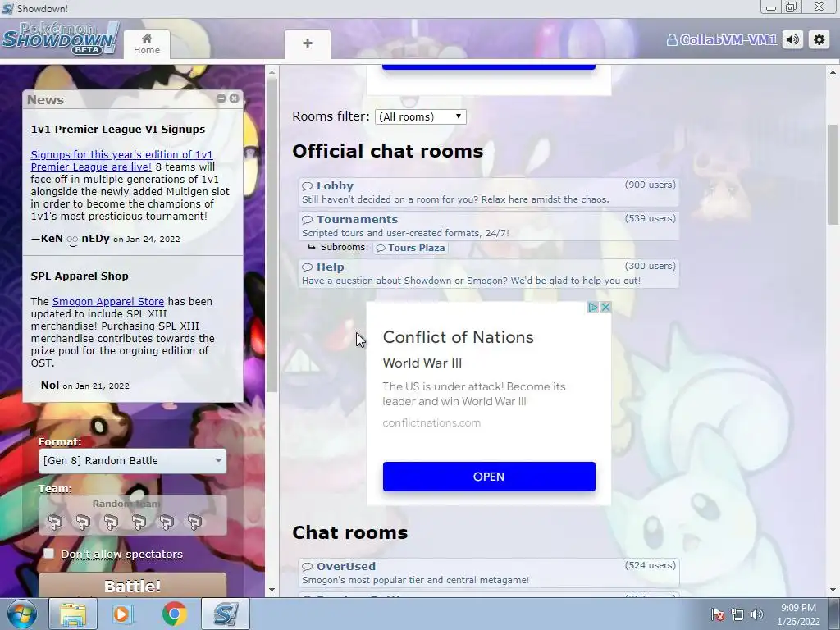Click the rooms list scrollbar up arrow
Viewport: 840px width, 630px height.
833,72
